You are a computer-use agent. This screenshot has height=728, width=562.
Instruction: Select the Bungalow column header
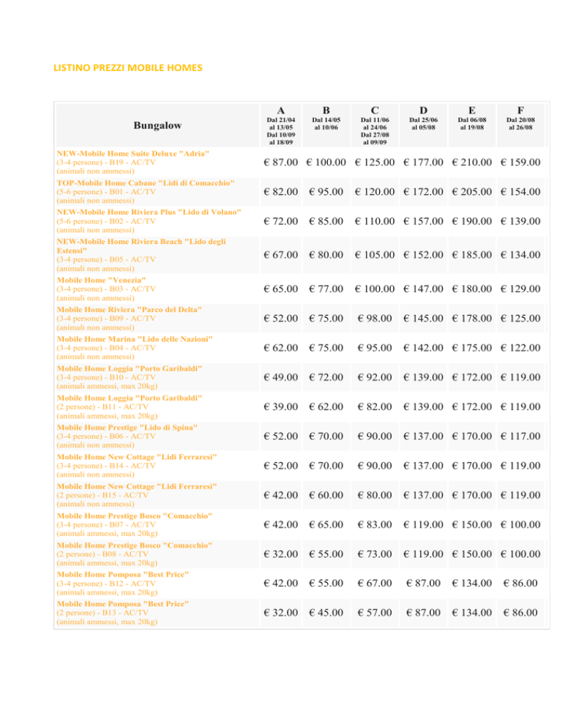click(157, 125)
